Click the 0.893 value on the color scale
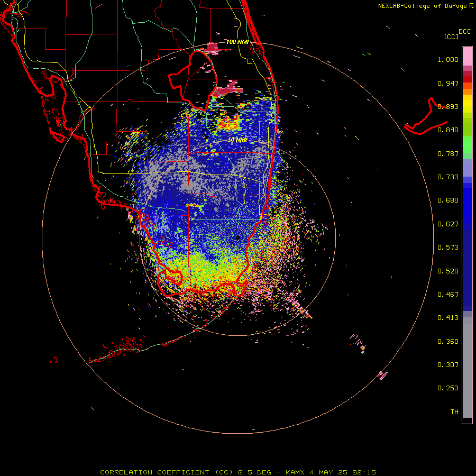Screen dimensions: 476x476 (x=448, y=106)
